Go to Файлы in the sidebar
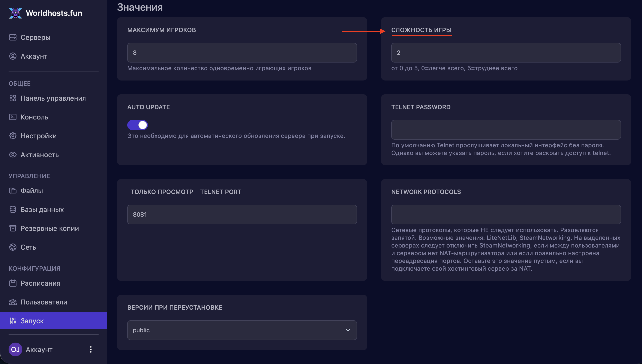 click(31, 191)
